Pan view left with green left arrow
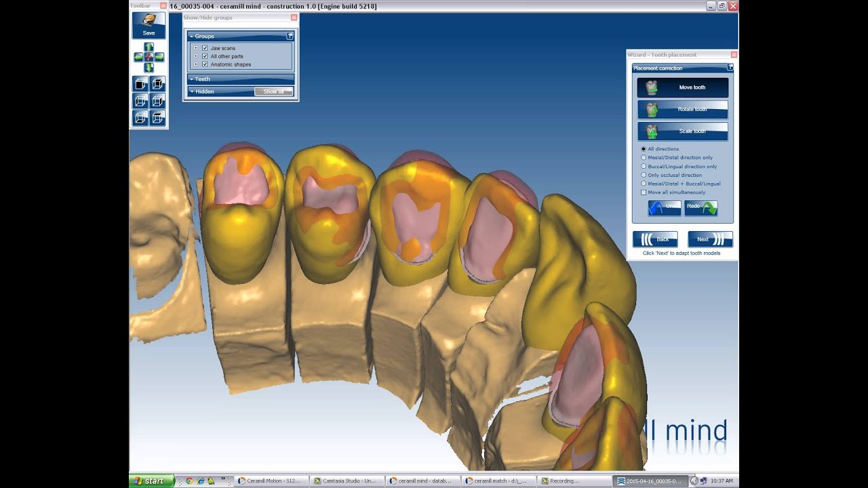 tap(138, 57)
